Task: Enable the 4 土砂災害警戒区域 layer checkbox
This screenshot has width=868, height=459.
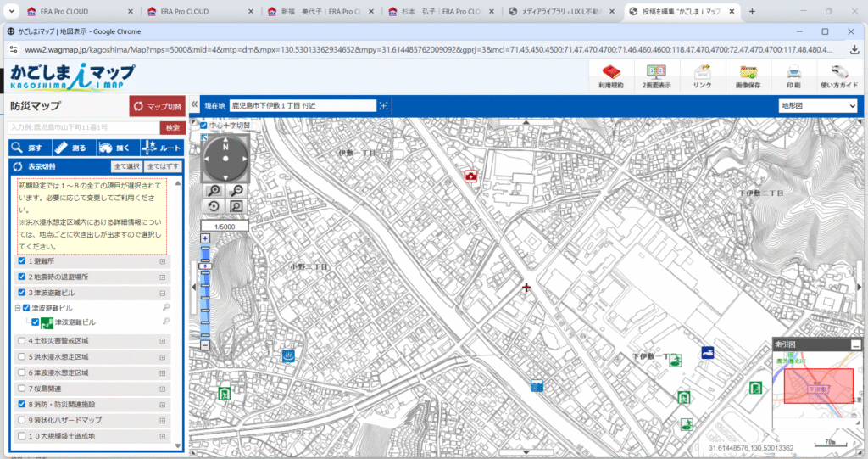Action: [22, 340]
